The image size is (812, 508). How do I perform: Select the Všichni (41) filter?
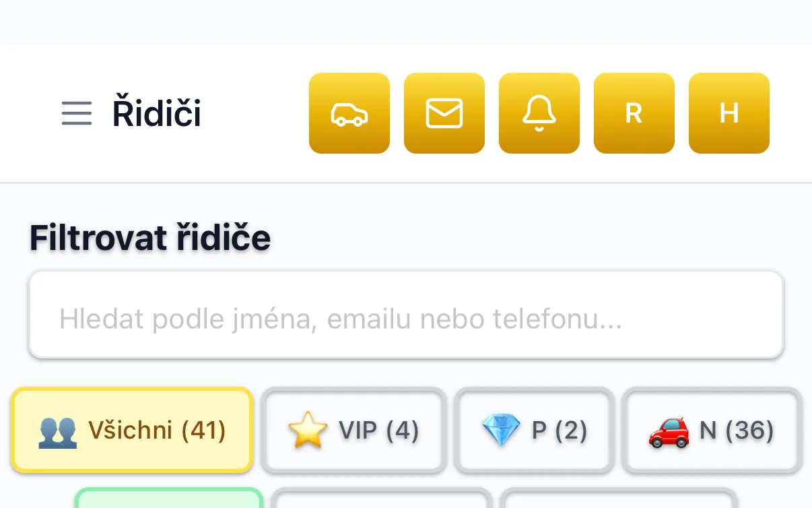(x=132, y=430)
